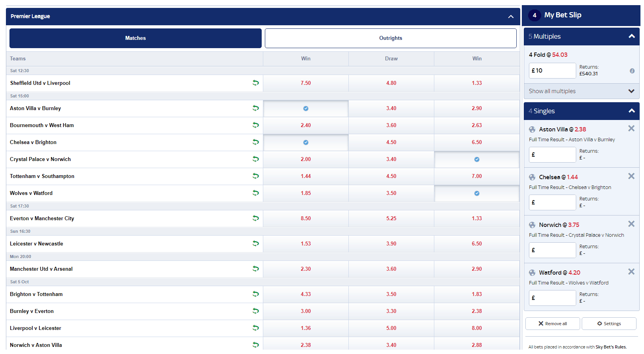Click the stats icon for Burnley v Everton
Viewport: 644px width, 354px height.
coord(256,311)
